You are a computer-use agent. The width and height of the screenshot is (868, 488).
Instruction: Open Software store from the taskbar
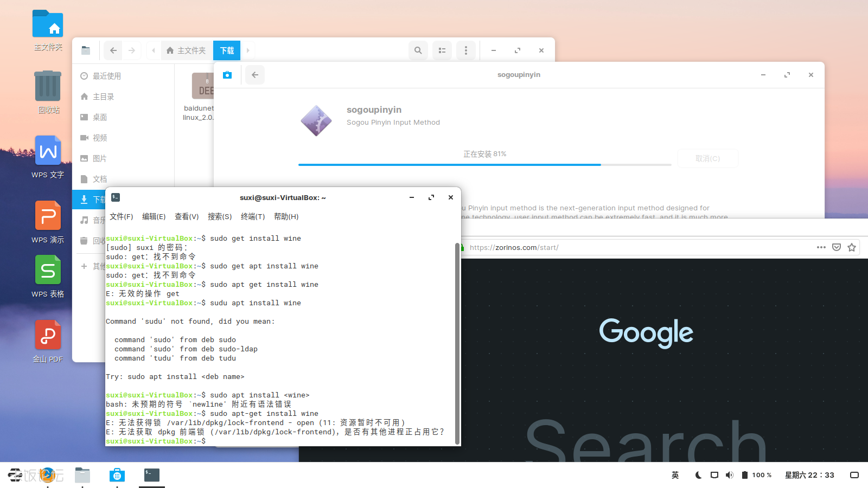pos(117,475)
